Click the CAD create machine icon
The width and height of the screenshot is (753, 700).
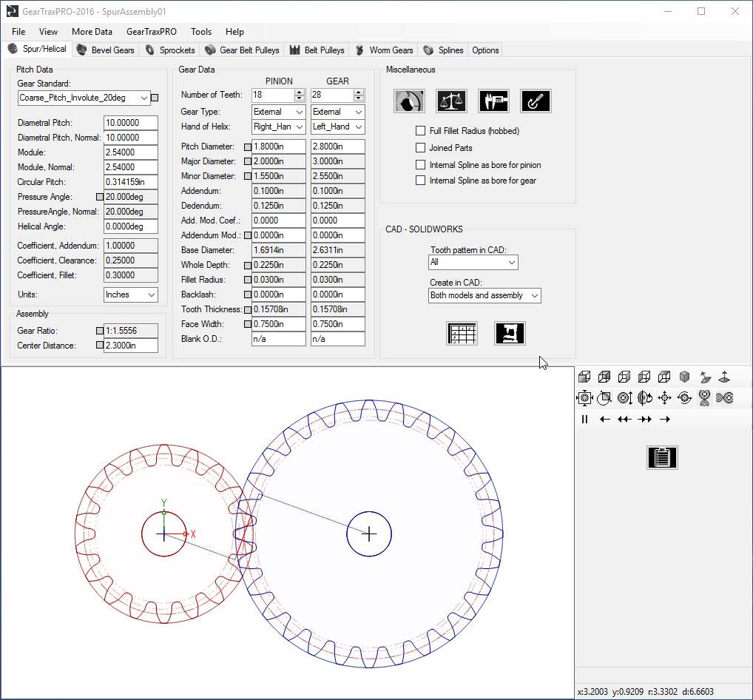point(510,333)
